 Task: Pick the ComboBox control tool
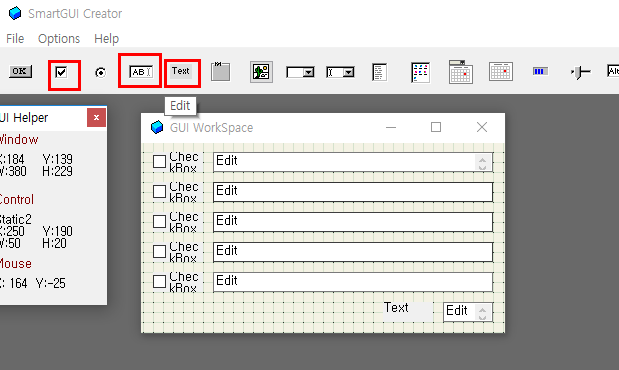340,72
